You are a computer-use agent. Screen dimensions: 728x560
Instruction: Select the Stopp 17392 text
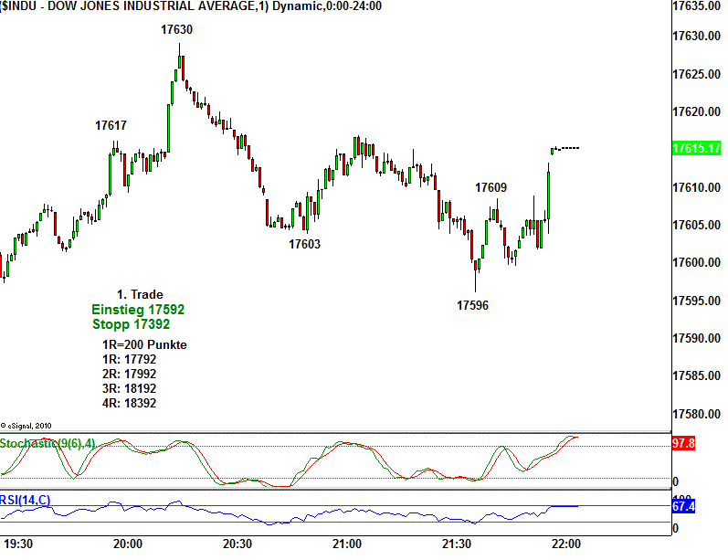click(x=131, y=324)
